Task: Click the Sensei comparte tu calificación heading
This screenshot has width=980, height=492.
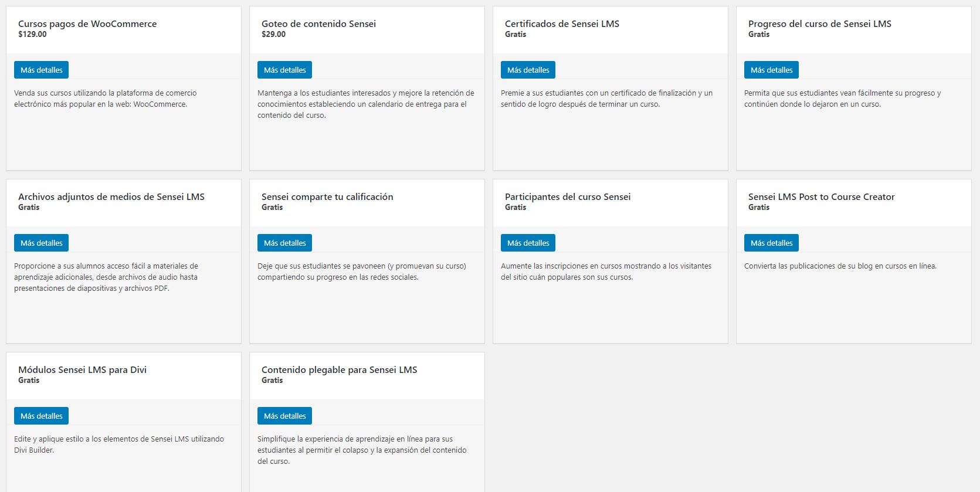Action: [x=327, y=196]
